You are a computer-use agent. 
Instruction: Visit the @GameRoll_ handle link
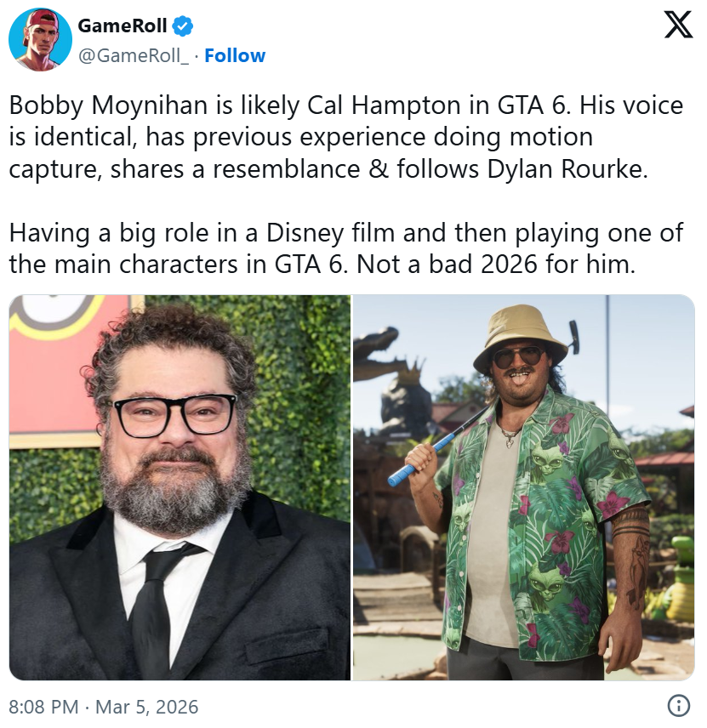(134, 56)
